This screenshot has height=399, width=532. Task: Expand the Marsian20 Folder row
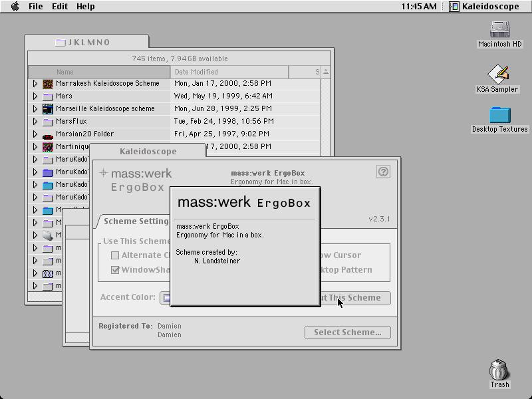pos(35,134)
